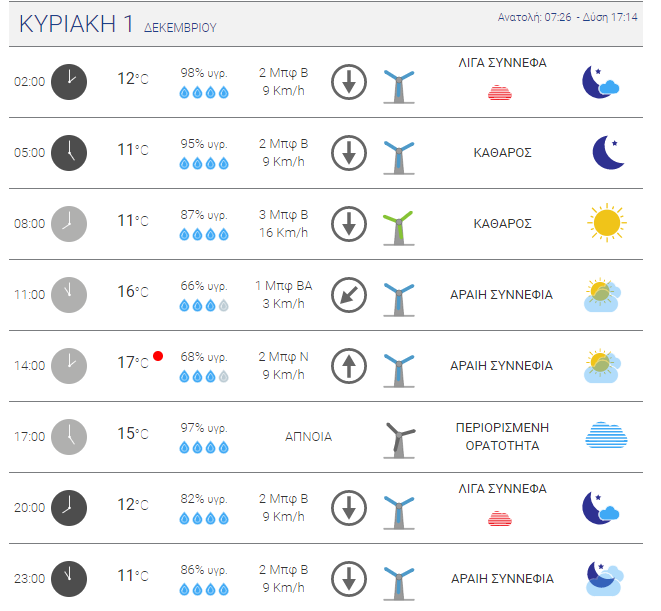Click the sun icon at 08:00

coord(606,222)
